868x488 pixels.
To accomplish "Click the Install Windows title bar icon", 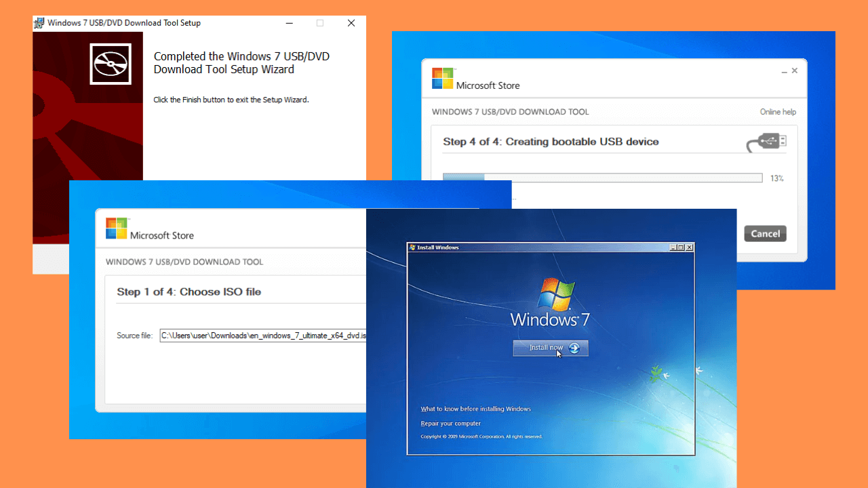I will coord(412,247).
